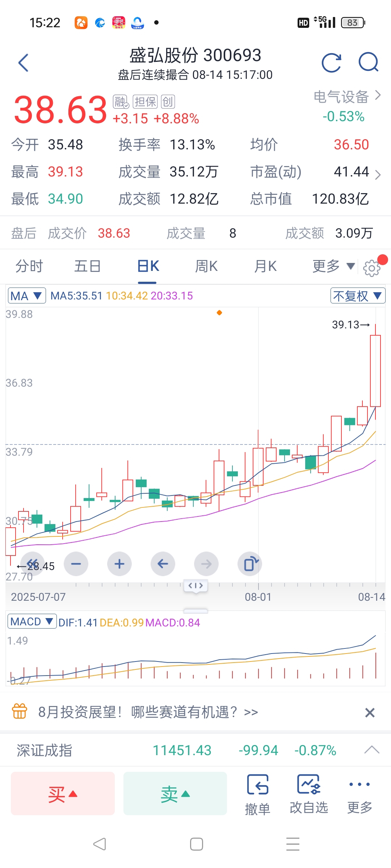Open chart settings gear icon
The image size is (391, 868).
[372, 268]
